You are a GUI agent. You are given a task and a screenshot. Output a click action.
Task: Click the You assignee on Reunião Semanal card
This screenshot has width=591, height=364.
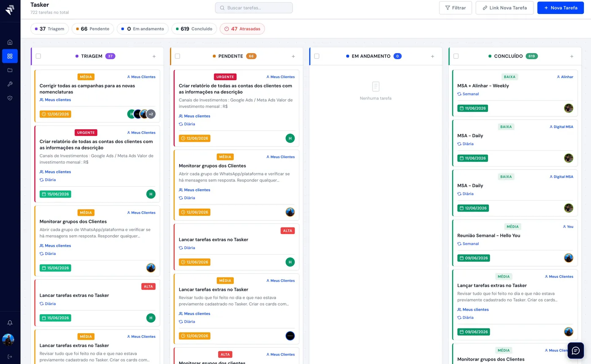click(568, 227)
